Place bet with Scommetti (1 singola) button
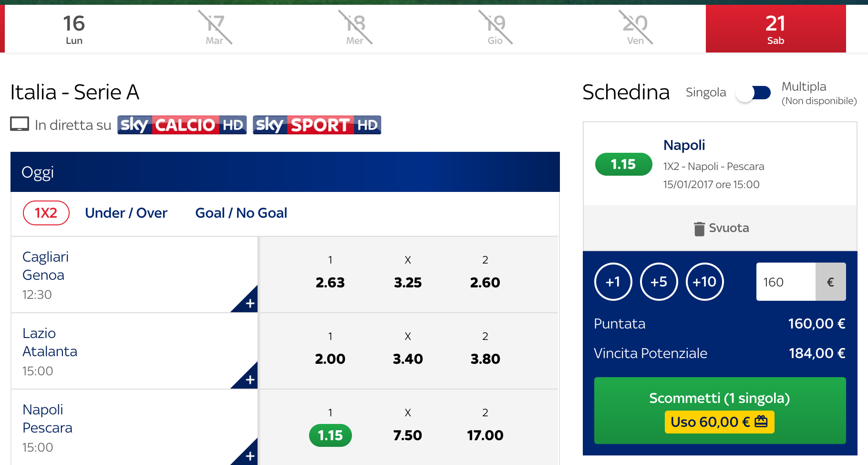Viewport: 868px width, 465px height. tap(720, 410)
